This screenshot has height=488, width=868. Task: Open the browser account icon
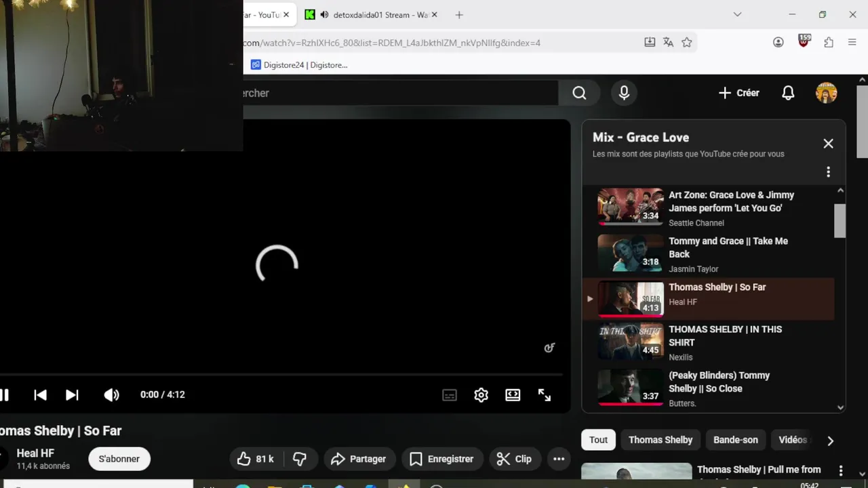point(778,43)
